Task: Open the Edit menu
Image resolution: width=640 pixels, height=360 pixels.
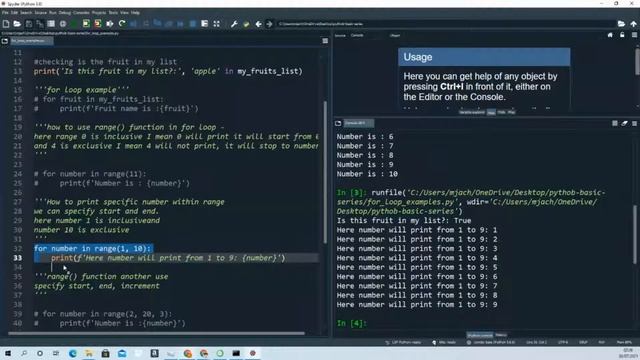Action: pyautogui.click(x=14, y=13)
